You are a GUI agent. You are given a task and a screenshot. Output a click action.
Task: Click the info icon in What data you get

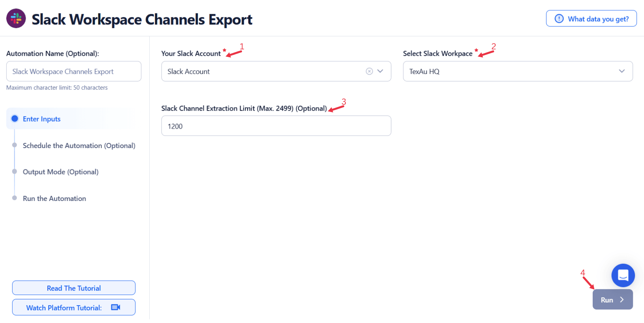(559, 19)
